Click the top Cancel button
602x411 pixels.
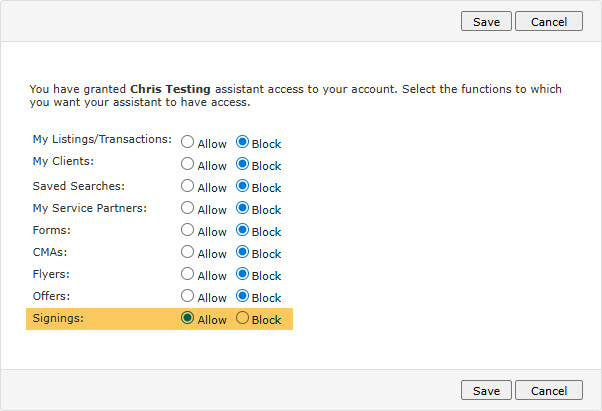(x=549, y=21)
